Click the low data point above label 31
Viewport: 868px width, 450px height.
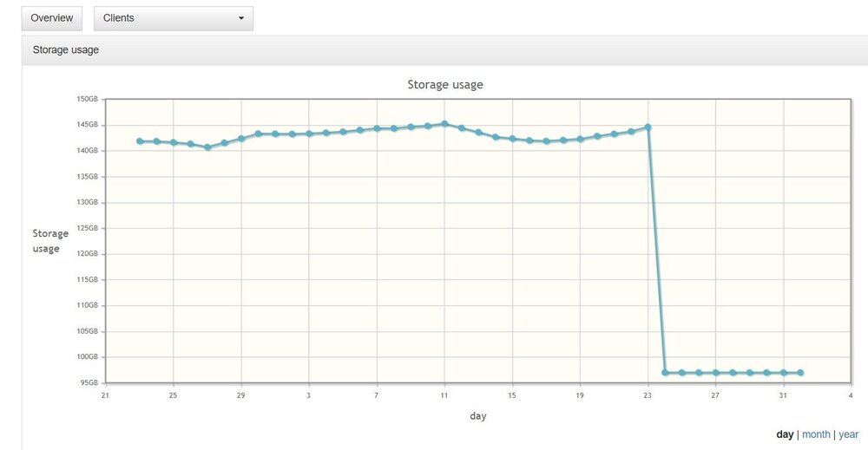[x=783, y=373]
